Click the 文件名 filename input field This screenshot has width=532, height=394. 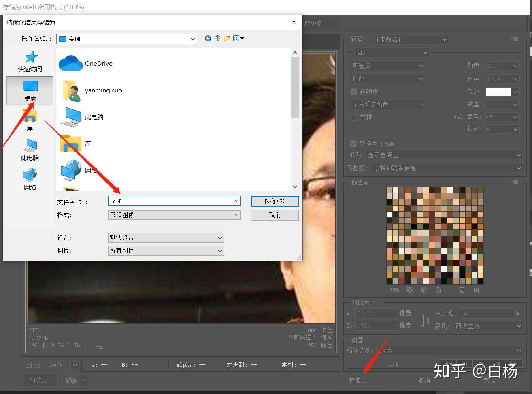(x=174, y=201)
